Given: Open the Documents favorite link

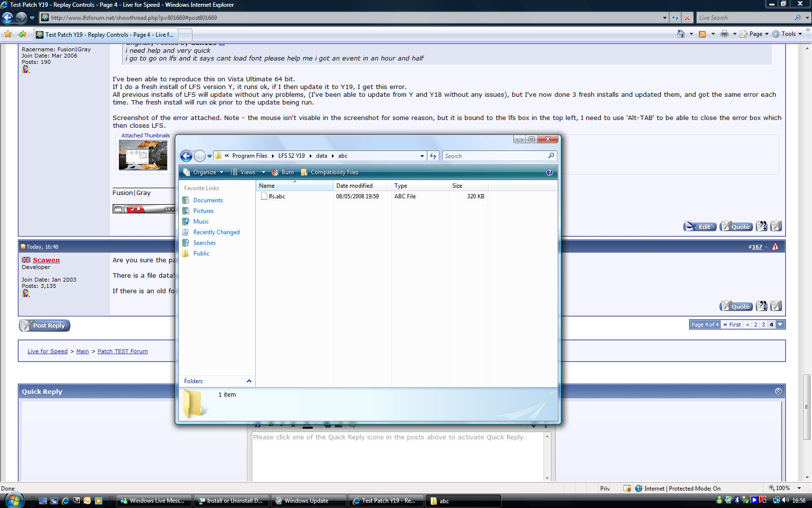Looking at the screenshot, I should 208,200.
